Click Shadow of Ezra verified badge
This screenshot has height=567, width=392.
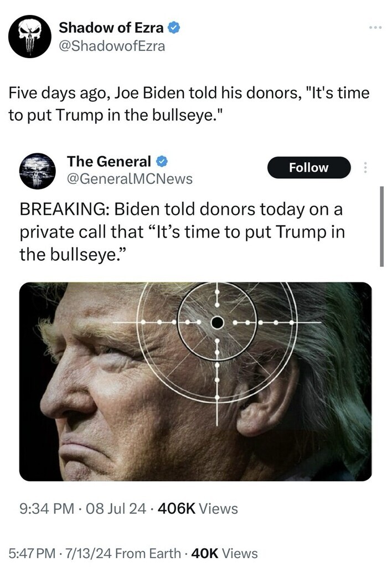[174, 28]
